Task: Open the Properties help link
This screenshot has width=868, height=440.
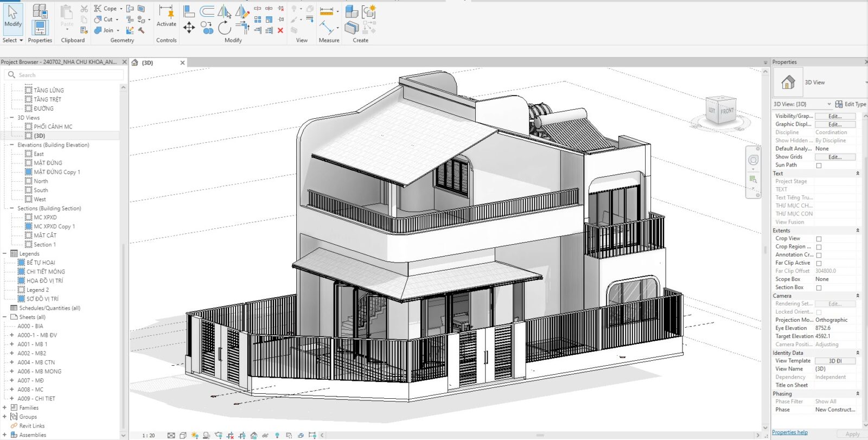Action: 790,432
